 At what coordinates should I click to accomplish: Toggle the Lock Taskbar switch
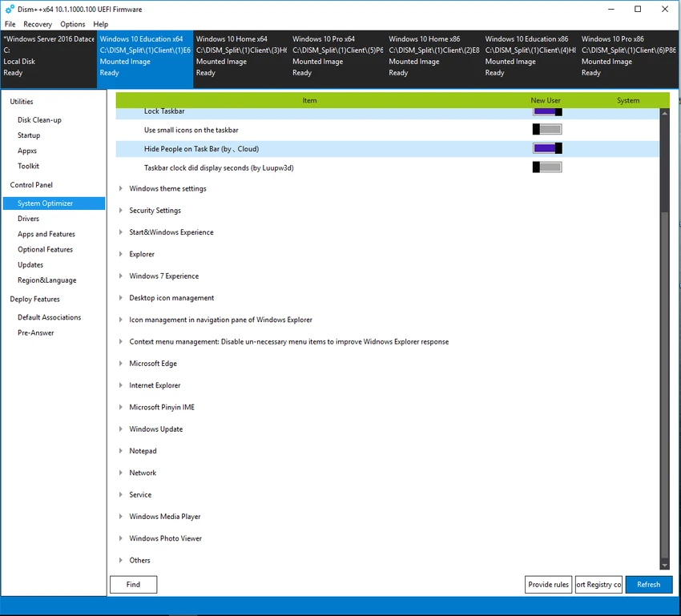pos(547,111)
